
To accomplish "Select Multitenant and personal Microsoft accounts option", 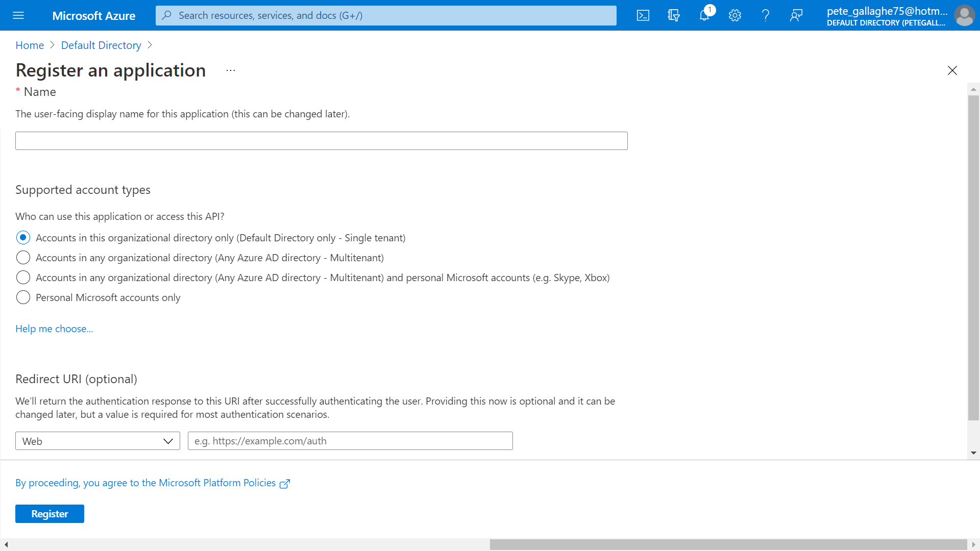I will pos(23,278).
